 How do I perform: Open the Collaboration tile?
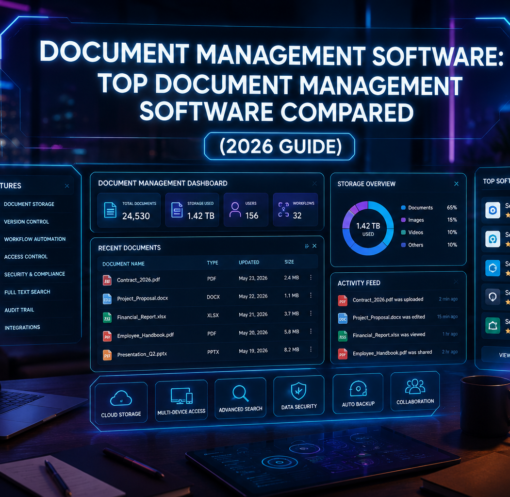(x=415, y=392)
